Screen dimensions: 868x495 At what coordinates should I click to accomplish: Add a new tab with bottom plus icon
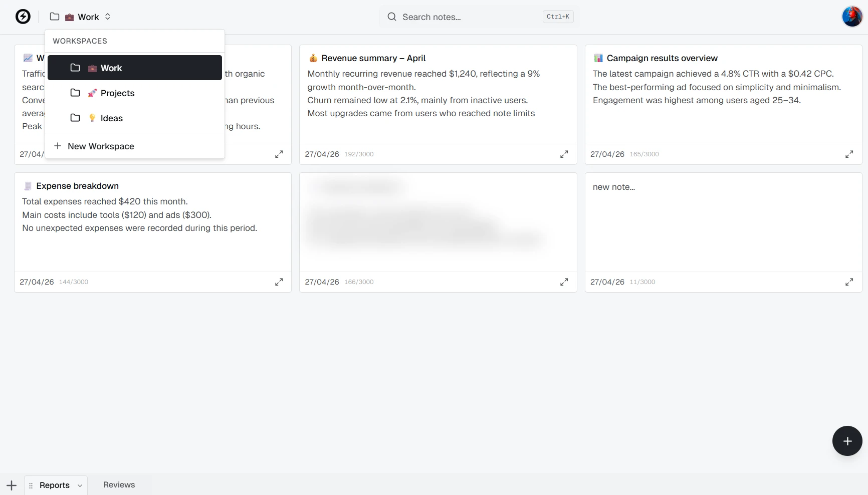point(12,485)
